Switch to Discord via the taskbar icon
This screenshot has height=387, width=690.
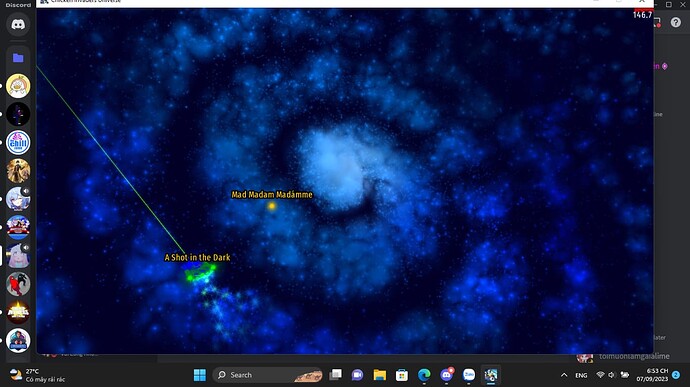[447, 375]
